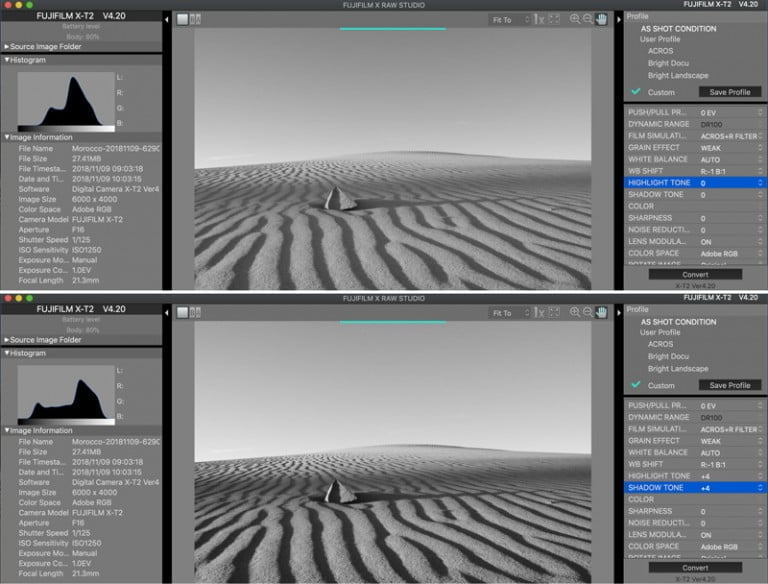Image resolution: width=768 pixels, height=584 pixels.
Task: Open Film Simulation dropdown in top window
Action: [x=729, y=135]
